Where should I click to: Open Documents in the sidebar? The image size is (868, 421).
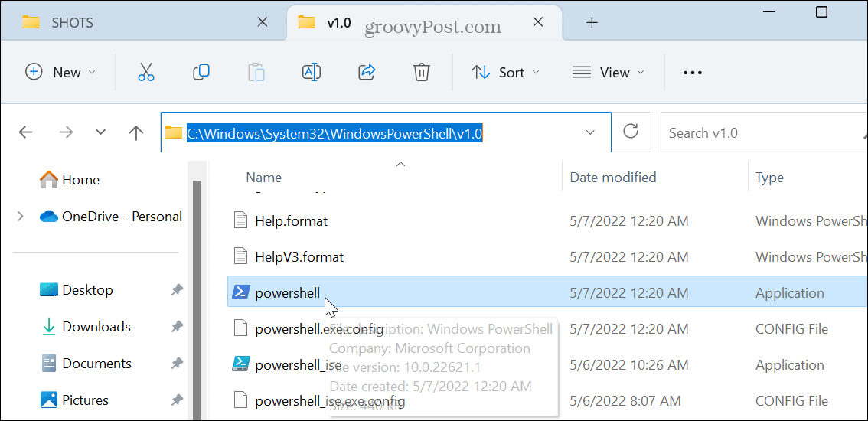87,364
